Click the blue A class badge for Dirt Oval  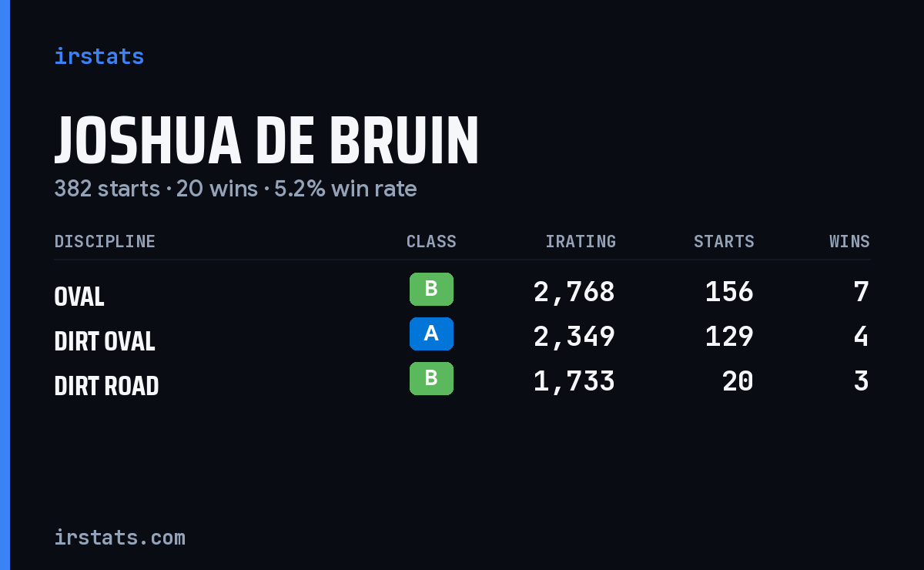[431, 334]
